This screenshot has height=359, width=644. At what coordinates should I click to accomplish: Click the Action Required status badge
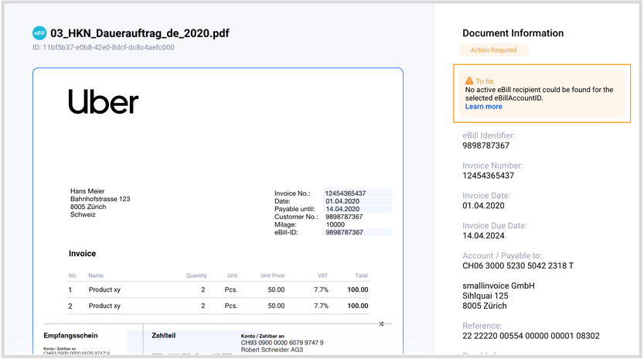494,50
